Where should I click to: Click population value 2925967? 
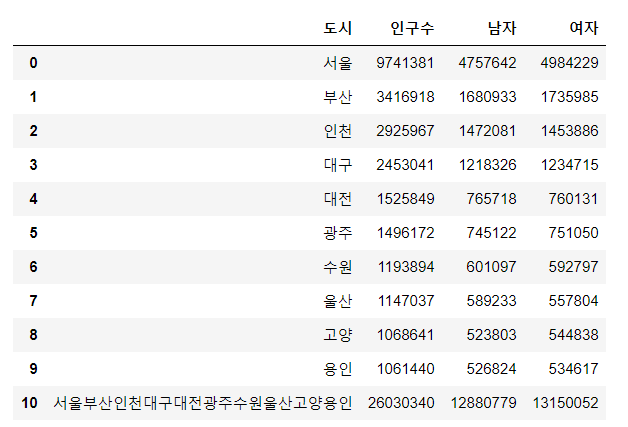pos(405,131)
